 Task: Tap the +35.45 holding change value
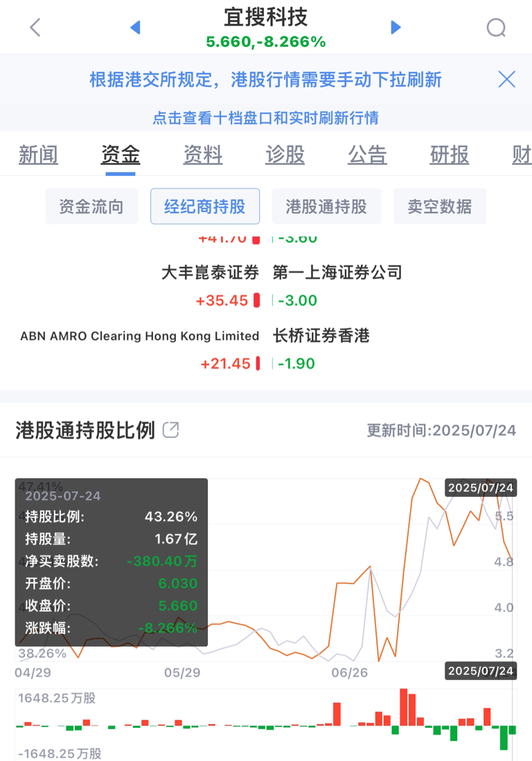[222, 300]
